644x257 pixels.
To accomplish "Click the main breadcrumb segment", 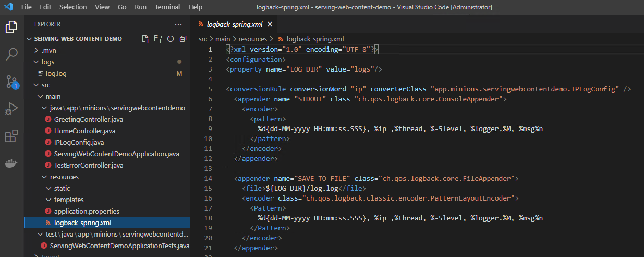I will click(223, 39).
